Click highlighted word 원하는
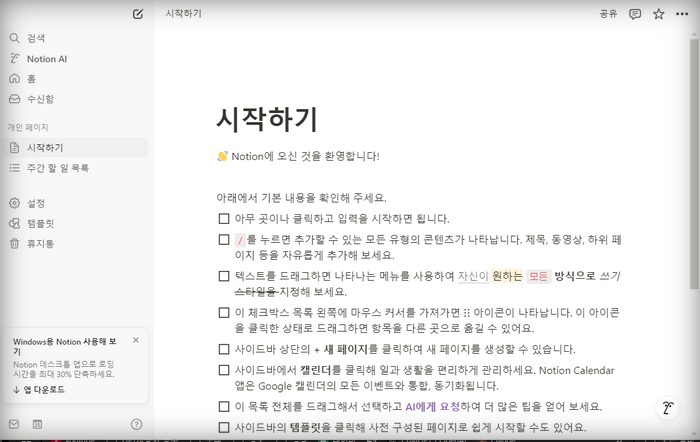Image resolution: width=700 pixels, height=442 pixels. click(x=507, y=276)
